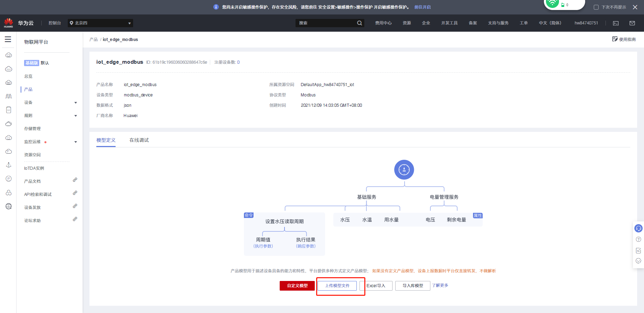This screenshot has width=644, height=313.
Task: Click the floating feedback edit icon
Action: click(x=638, y=250)
